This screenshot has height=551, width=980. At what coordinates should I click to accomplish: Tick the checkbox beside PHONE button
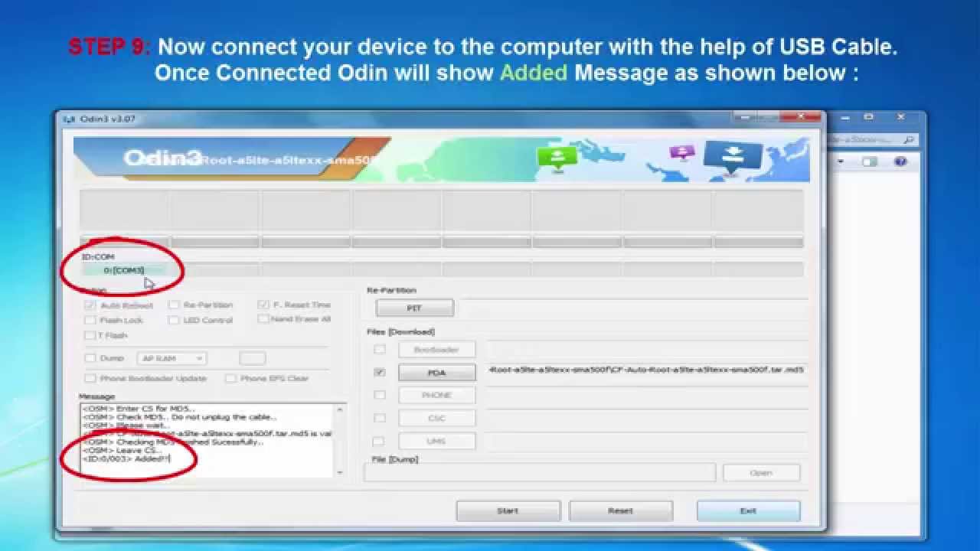coord(380,395)
